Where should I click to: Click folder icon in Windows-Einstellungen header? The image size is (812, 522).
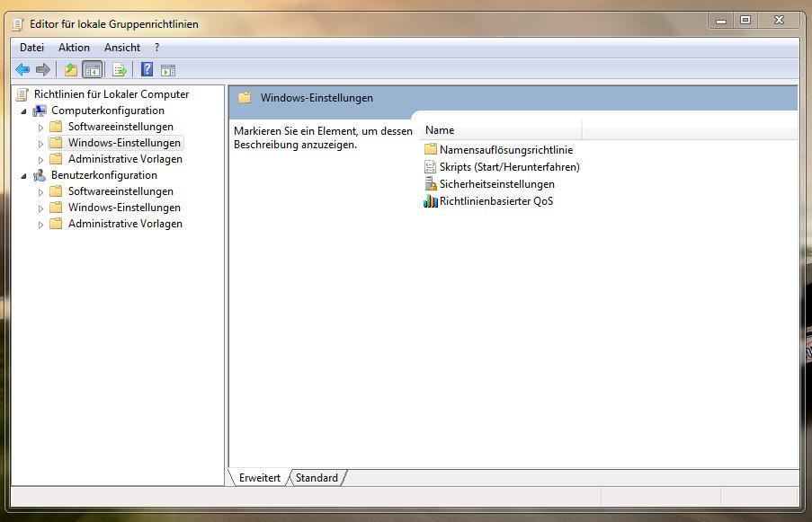click(245, 97)
